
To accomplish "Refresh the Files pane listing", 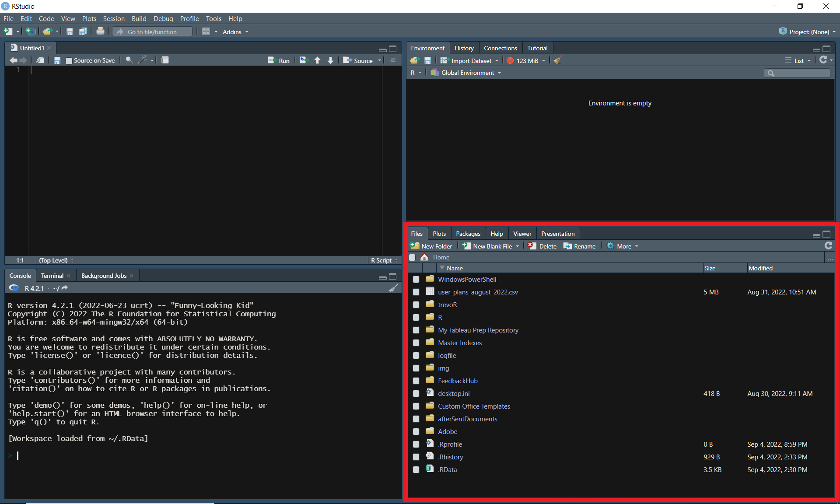I will (828, 246).
